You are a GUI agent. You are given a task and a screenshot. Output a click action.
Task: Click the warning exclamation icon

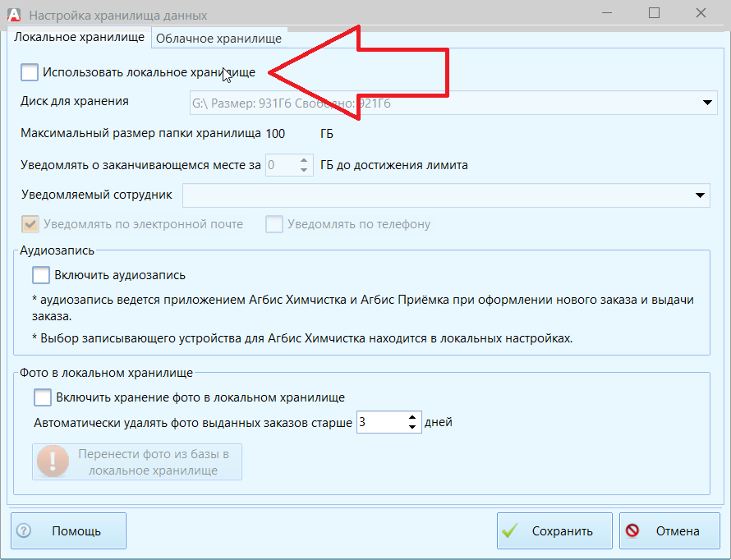point(53,461)
